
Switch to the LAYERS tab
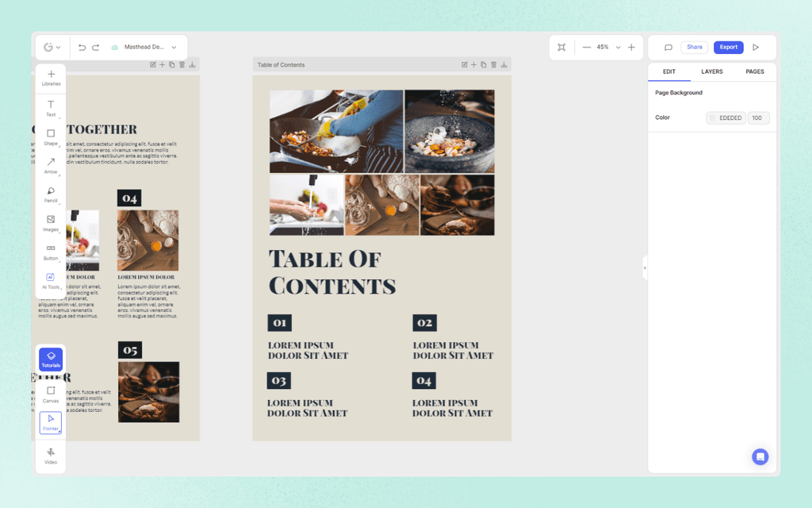[x=711, y=71]
